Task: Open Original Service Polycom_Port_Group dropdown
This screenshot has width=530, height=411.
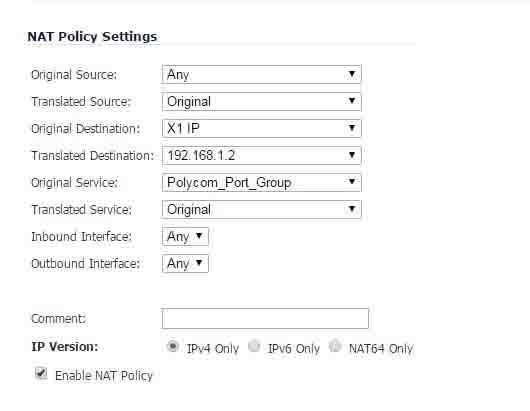Action: [261, 183]
